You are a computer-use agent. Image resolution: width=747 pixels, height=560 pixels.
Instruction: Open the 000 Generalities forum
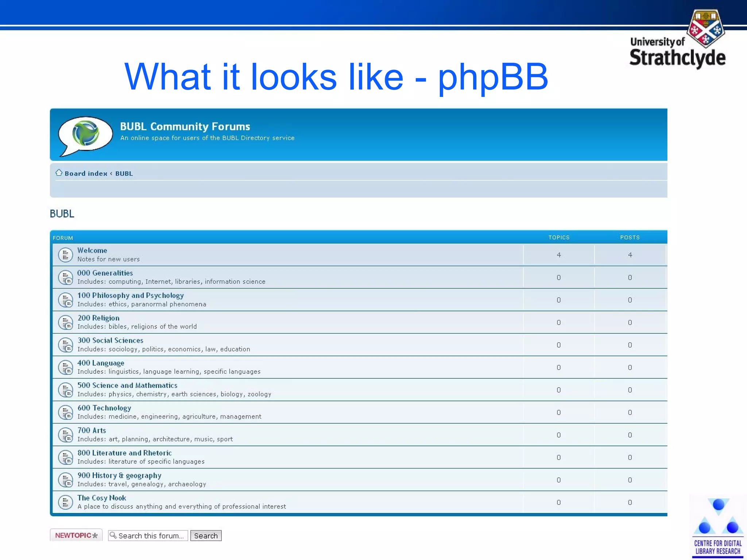[105, 273]
